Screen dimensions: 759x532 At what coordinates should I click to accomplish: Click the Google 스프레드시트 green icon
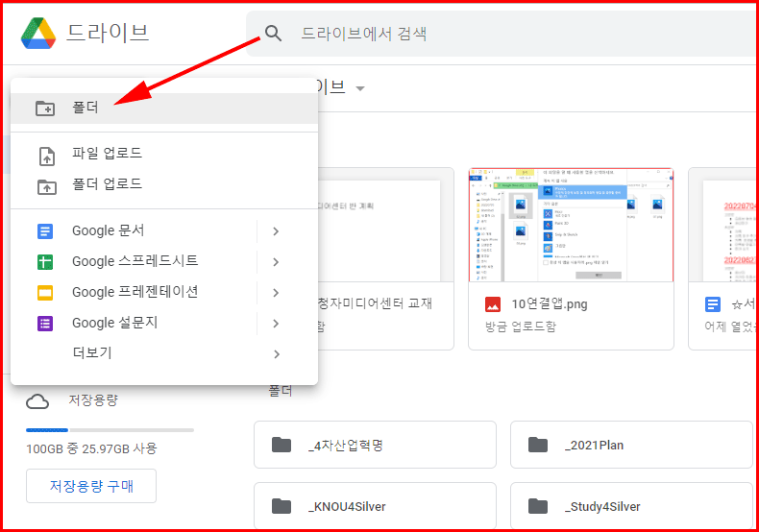pos(45,262)
